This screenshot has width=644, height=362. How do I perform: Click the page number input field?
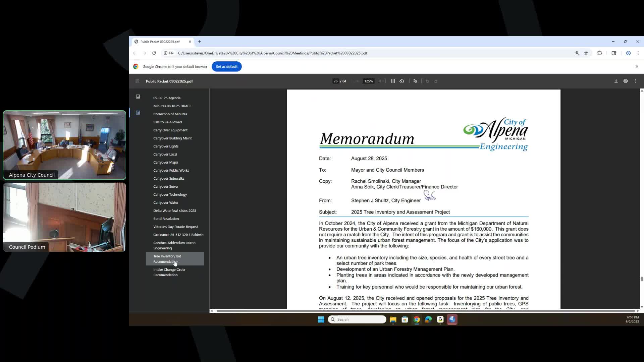[x=335, y=81]
